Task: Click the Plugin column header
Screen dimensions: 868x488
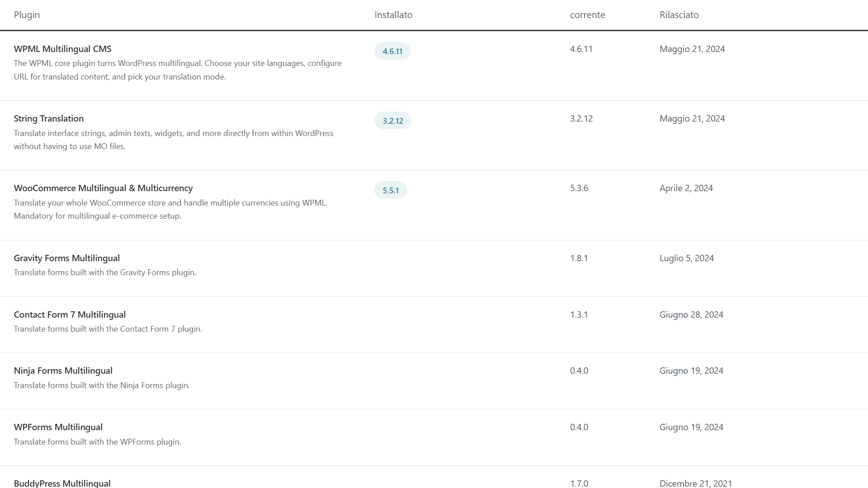Action: point(27,15)
